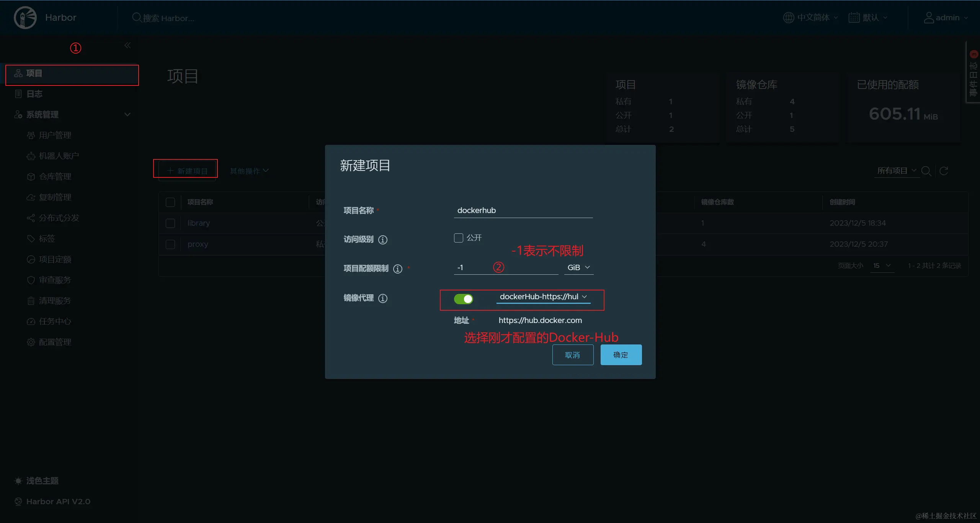Viewport: 980px width, 523px height.
Task: Switch to 浅色主题 light theme
Action: pyautogui.click(x=42, y=481)
